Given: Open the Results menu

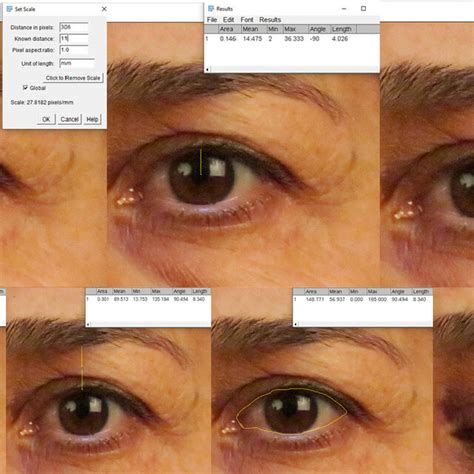Looking at the screenshot, I should (x=270, y=20).
